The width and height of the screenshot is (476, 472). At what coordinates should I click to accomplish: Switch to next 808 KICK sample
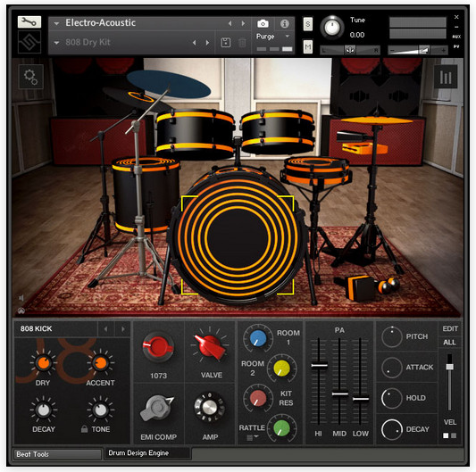122,329
